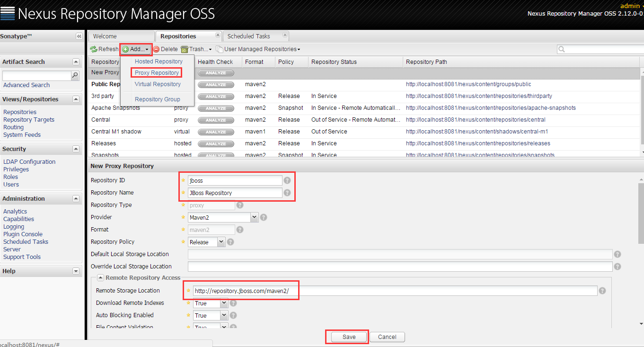This screenshot has width=644, height=347.
Task: Click the help icon beside Provider
Action: [x=264, y=217]
